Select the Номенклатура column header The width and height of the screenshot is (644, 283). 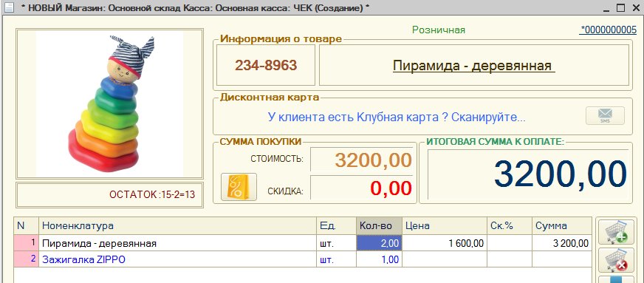pos(177,226)
